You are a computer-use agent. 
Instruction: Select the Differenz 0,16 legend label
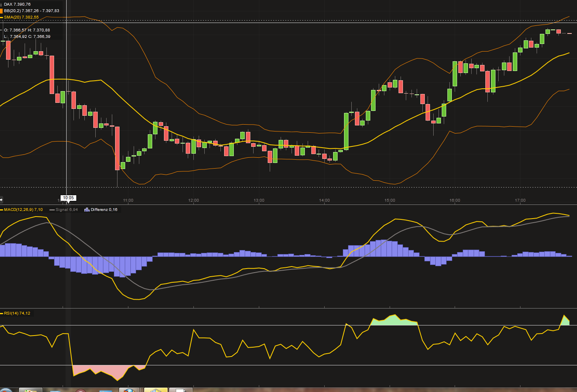pos(104,210)
